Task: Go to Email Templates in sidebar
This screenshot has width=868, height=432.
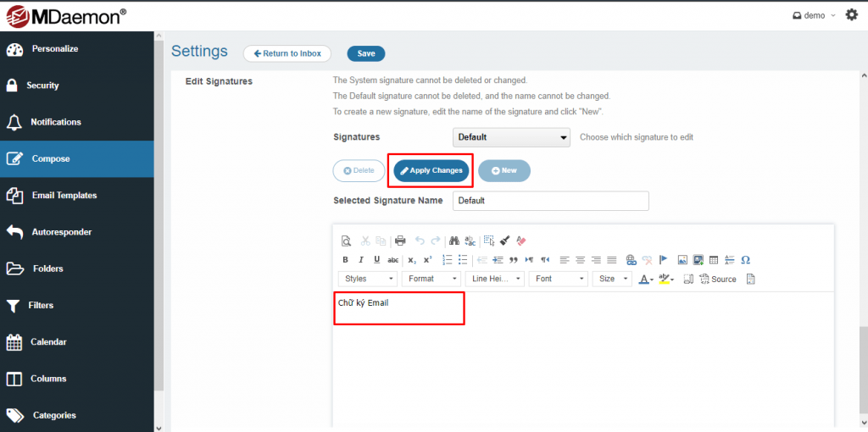Action: [64, 196]
